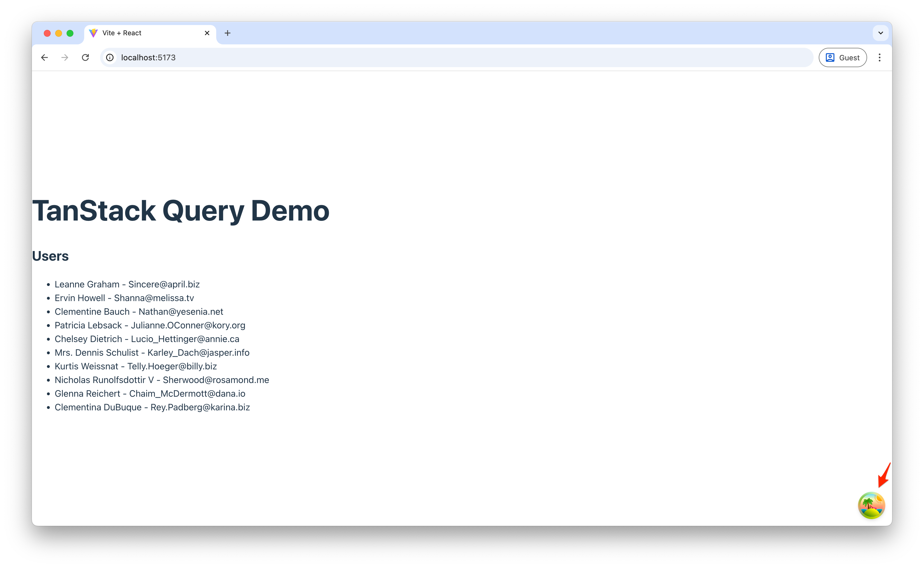The height and width of the screenshot is (568, 924).
Task: Close the Vite + React tab
Action: [207, 33]
